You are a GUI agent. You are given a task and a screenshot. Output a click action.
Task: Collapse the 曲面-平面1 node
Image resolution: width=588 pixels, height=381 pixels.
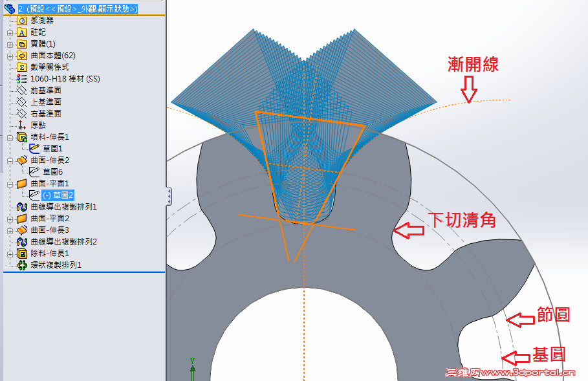point(10,184)
